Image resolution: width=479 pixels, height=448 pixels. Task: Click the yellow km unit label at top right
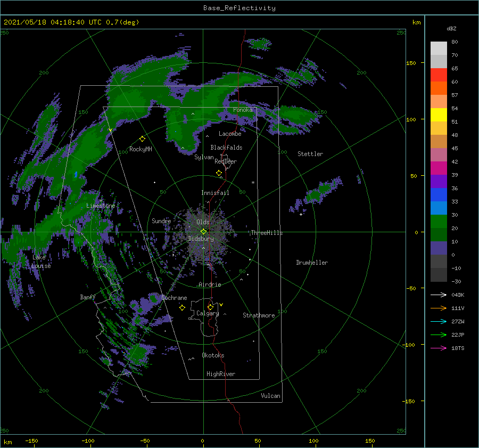pyautogui.click(x=416, y=22)
